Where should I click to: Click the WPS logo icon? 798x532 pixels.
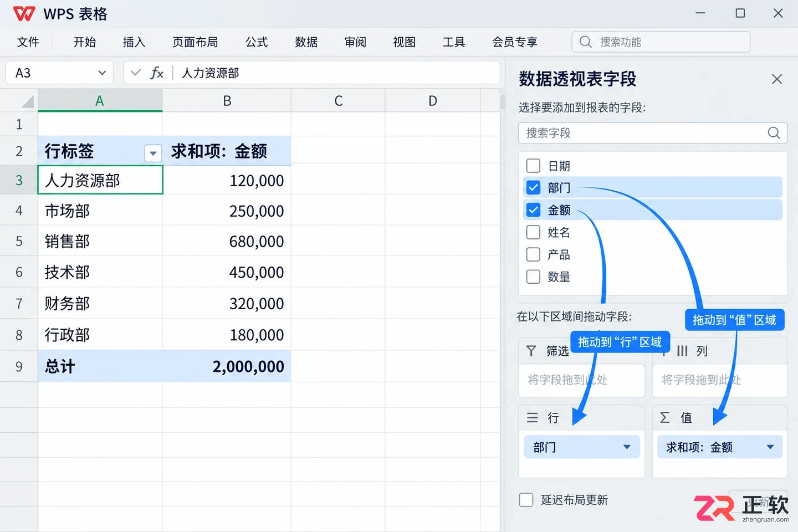pyautogui.click(x=24, y=14)
